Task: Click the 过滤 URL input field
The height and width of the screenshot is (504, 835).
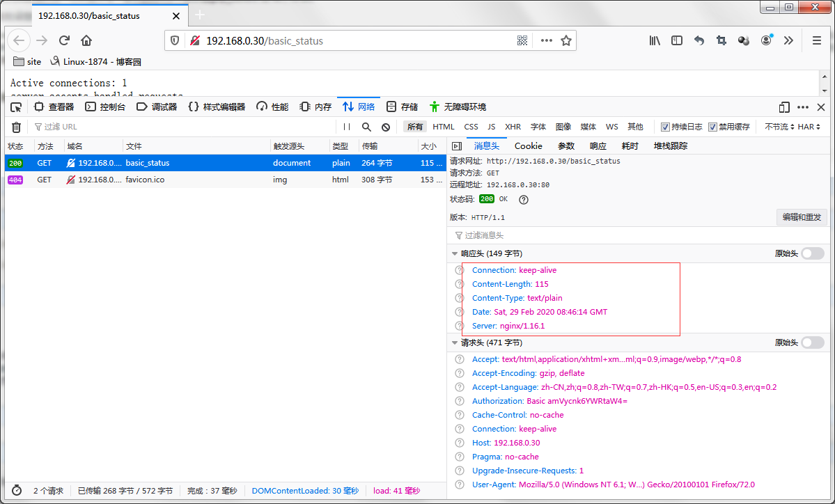Action: tap(181, 127)
